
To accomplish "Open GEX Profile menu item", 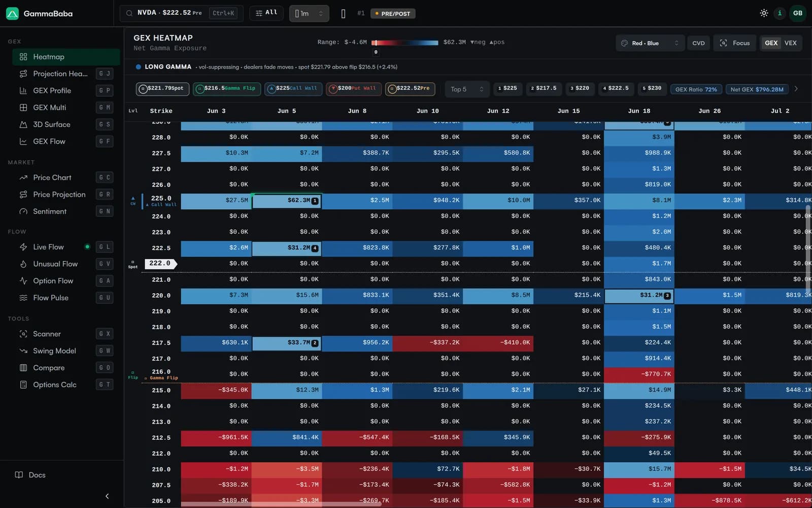I will pyautogui.click(x=66, y=90).
